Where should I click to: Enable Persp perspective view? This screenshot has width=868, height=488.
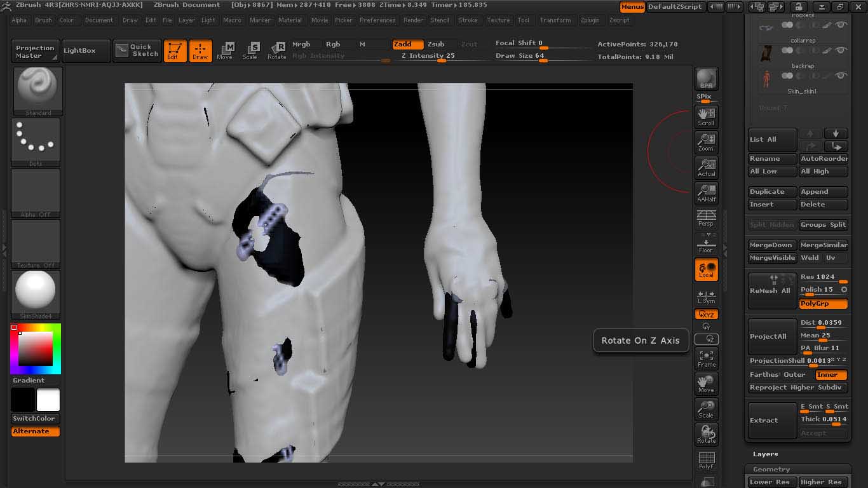tap(706, 218)
